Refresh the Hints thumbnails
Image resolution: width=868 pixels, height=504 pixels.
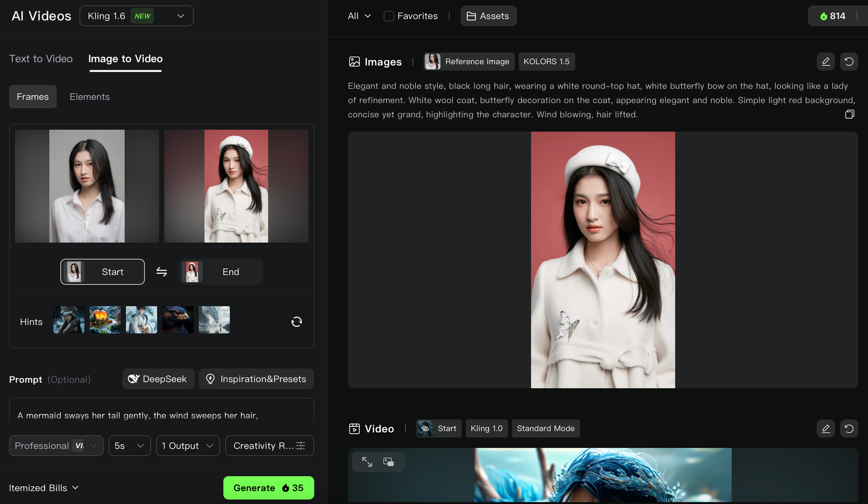pos(296,322)
